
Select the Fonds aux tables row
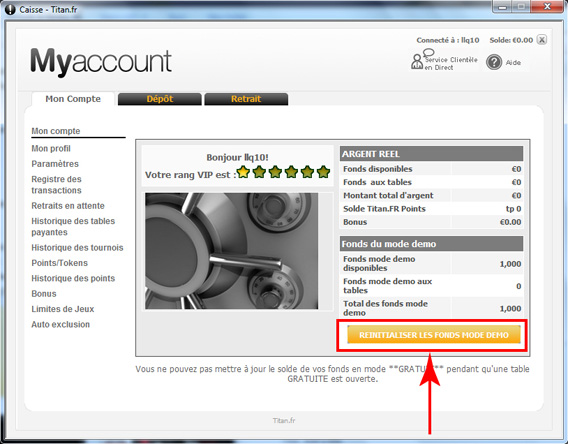(431, 182)
